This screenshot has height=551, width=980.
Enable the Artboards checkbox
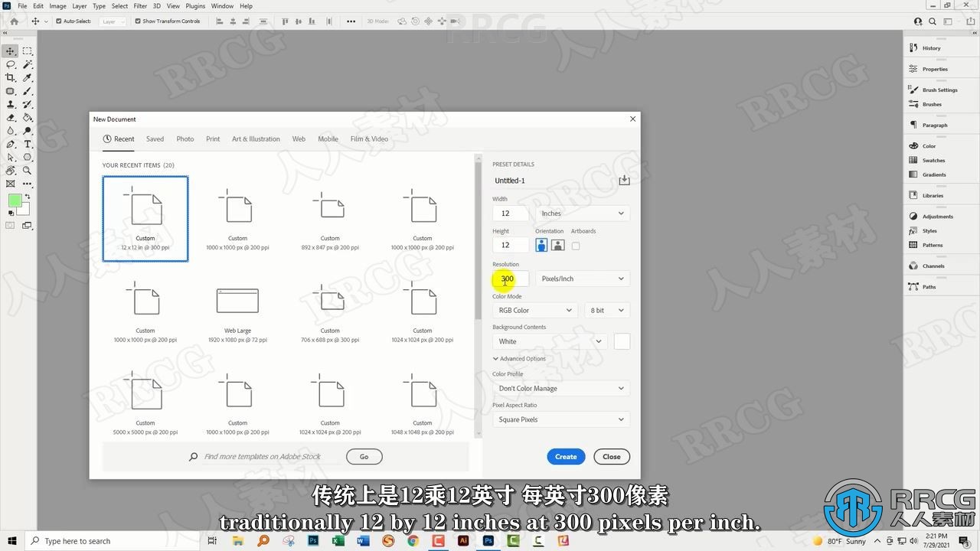576,246
